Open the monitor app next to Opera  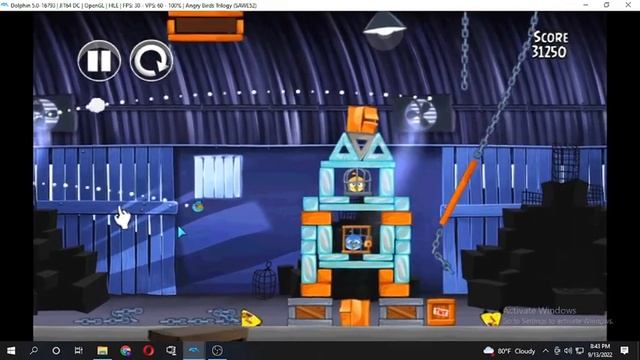pos(171,351)
